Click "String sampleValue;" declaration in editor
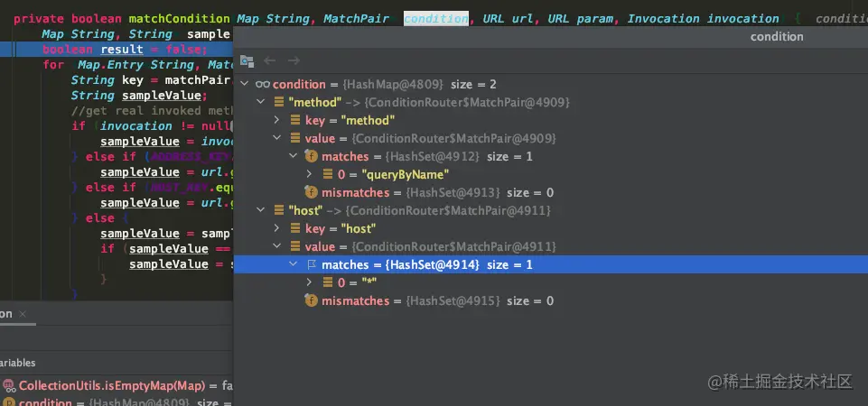 [139, 96]
